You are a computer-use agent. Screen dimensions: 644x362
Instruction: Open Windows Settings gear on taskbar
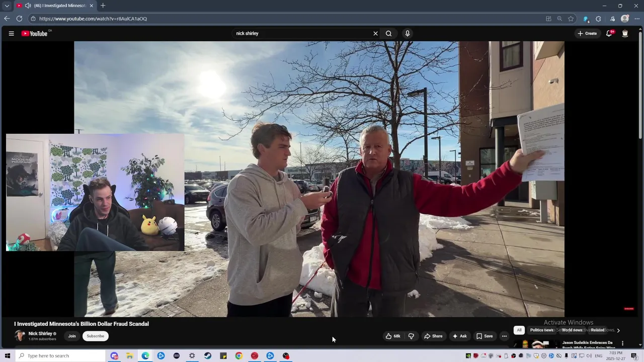point(192,355)
